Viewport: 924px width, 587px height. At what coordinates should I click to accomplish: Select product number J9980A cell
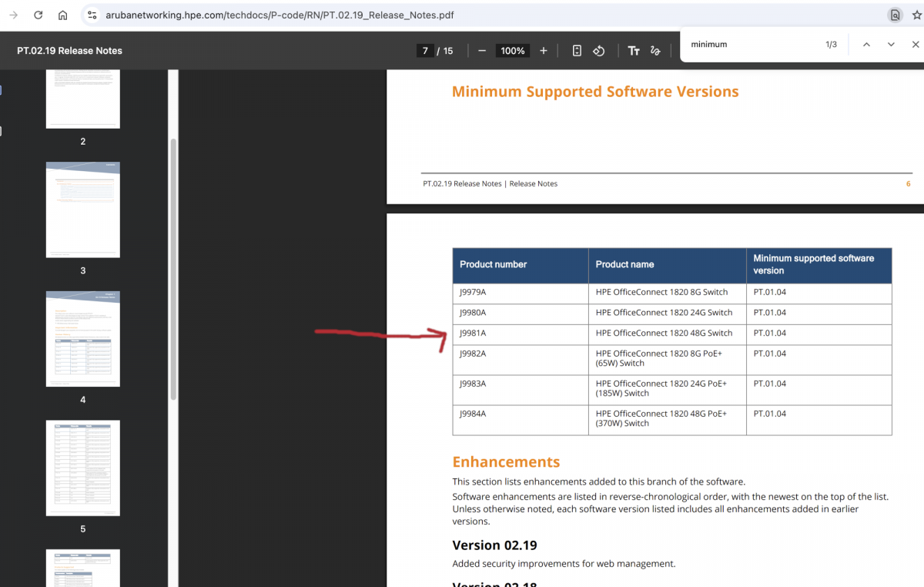[x=521, y=313]
